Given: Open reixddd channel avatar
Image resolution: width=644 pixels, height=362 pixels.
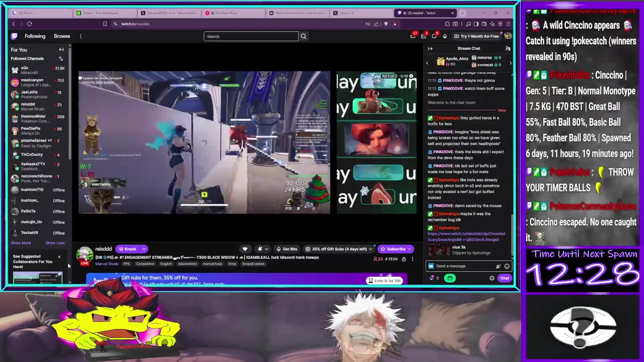Looking at the screenshot, I should tap(85, 255).
